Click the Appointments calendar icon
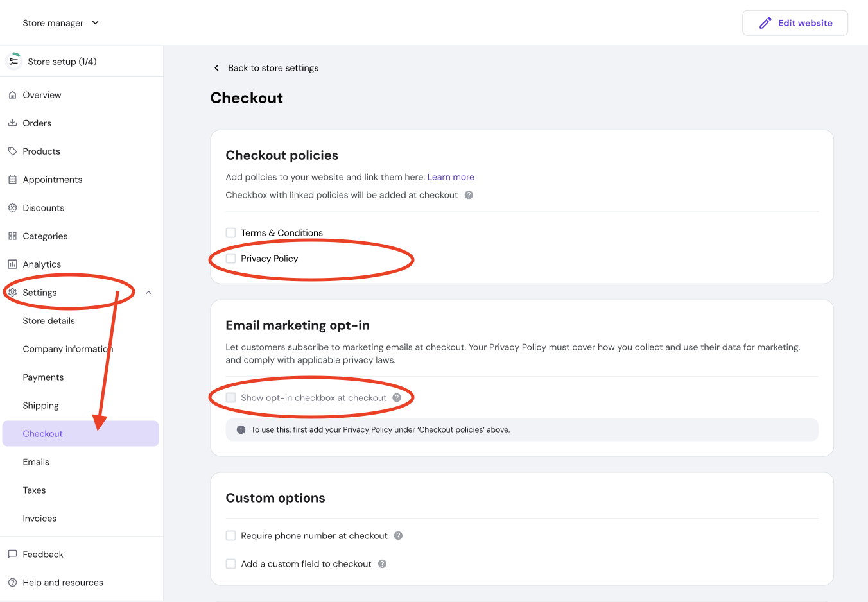Viewport: 868px width, 602px height. [x=12, y=180]
